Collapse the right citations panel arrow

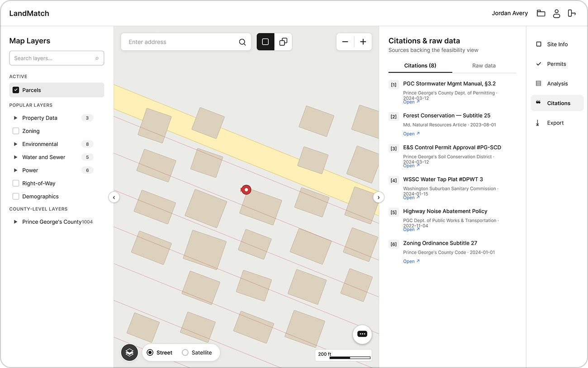point(379,197)
